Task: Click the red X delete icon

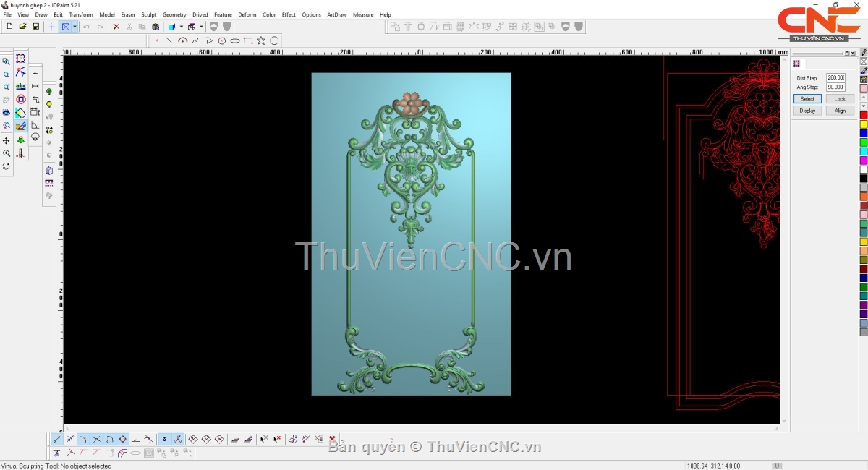Action: pyautogui.click(x=116, y=27)
